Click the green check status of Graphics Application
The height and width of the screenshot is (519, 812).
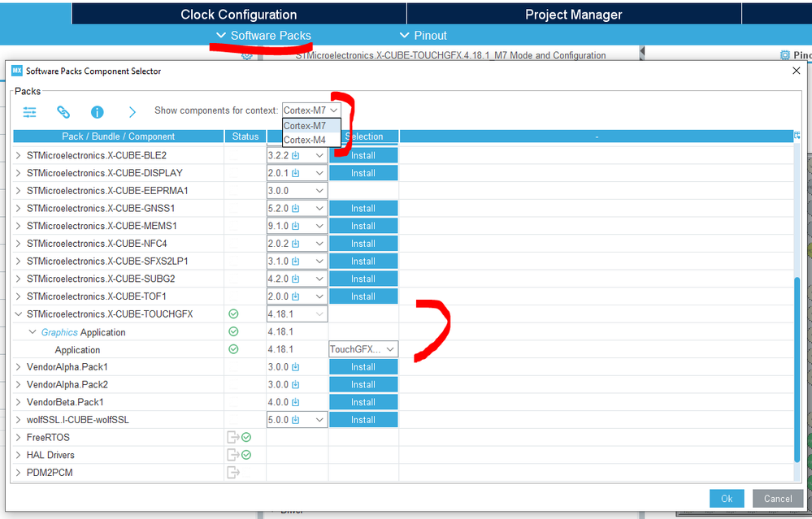click(233, 331)
